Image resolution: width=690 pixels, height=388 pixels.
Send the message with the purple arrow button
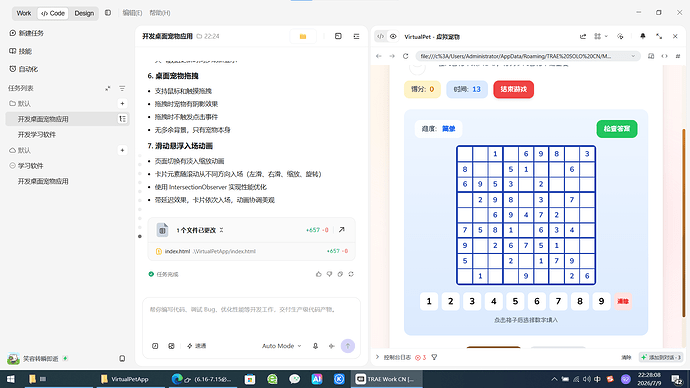click(x=348, y=346)
